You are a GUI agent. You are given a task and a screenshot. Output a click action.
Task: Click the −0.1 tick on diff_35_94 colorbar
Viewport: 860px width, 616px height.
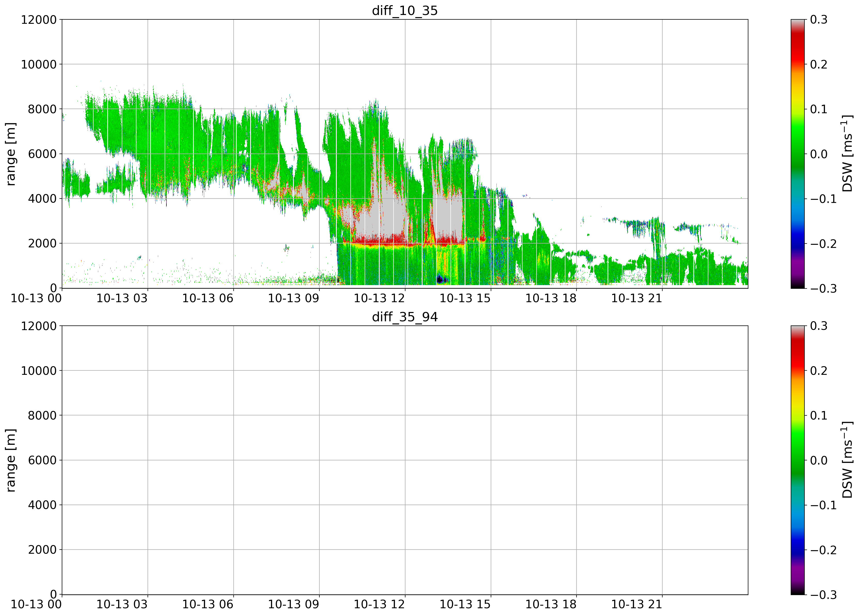coord(823,505)
